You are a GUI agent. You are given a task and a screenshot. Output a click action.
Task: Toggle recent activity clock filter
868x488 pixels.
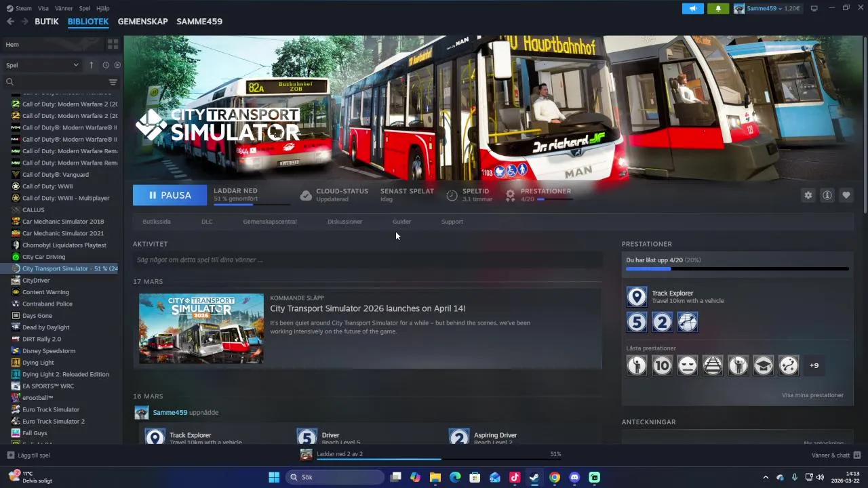coord(106,65)
